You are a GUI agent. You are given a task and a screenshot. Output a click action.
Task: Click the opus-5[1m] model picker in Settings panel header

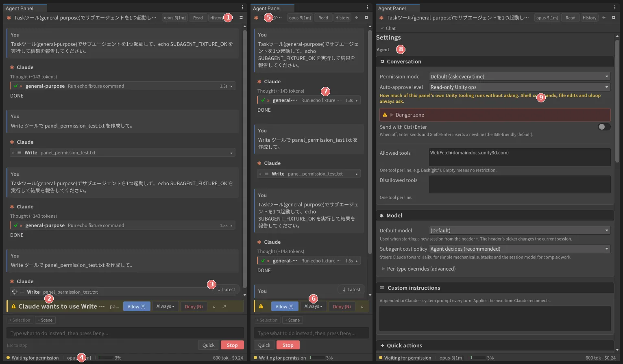click(x=547, y=17)
